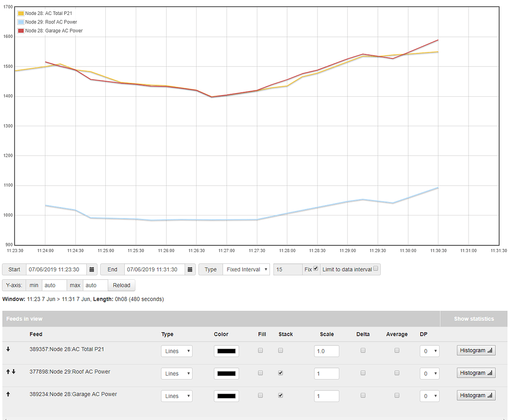Screen dimensions: 511x420
Task: Edit the Scale value of AC Total P21
Action: point(326,351)
